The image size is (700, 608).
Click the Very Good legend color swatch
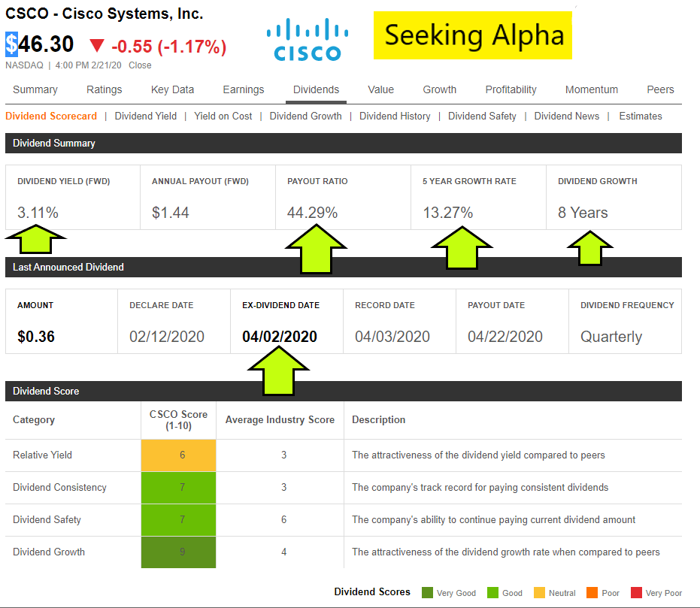[427, 593]
